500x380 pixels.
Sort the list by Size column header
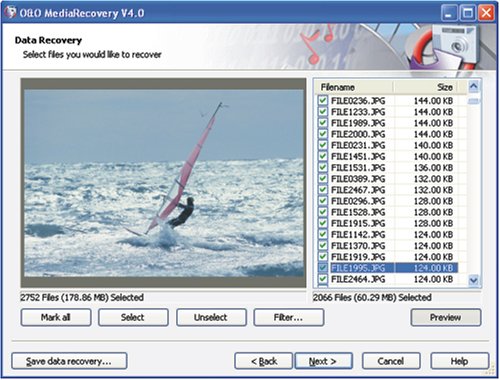click(x=426, y=87)
